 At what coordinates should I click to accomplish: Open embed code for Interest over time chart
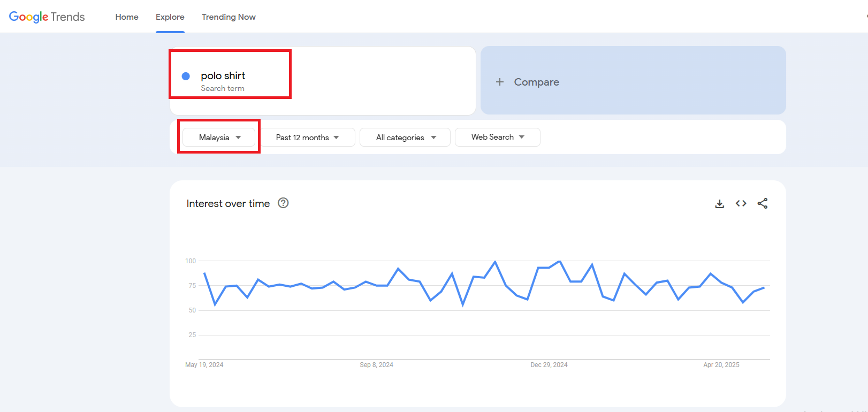pyautogui.click(x=741, y=203)
